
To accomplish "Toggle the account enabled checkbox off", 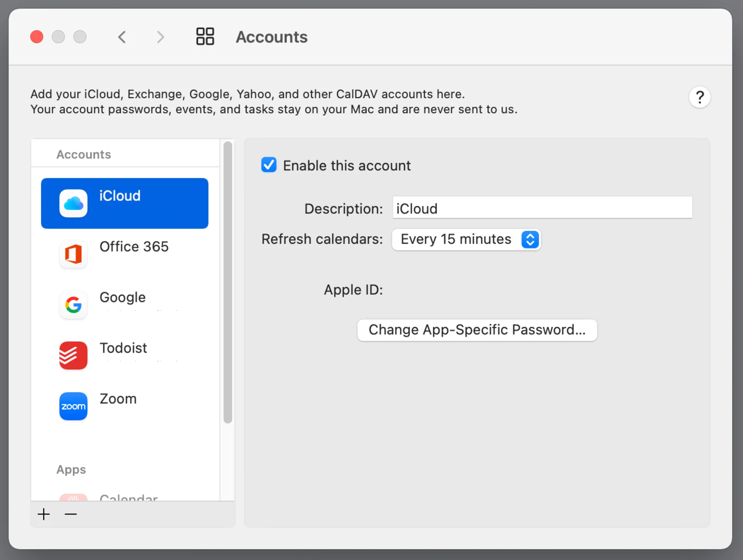I will point(269,165).
